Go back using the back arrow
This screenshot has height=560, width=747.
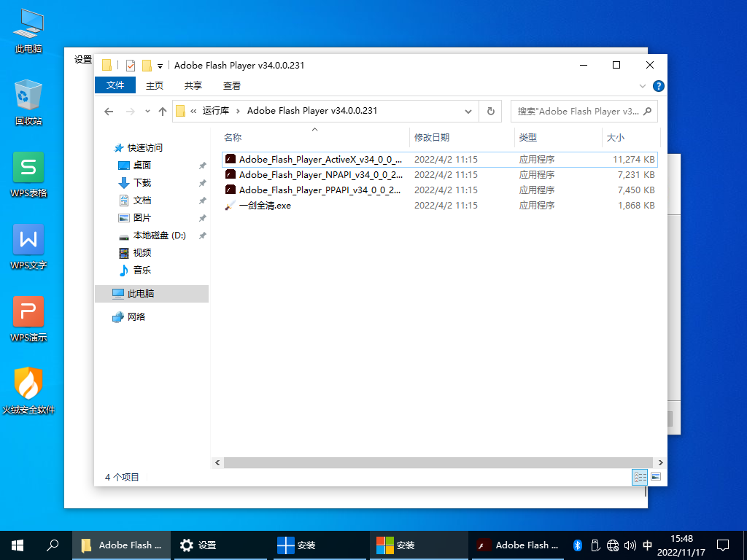[x=109, y=112]
